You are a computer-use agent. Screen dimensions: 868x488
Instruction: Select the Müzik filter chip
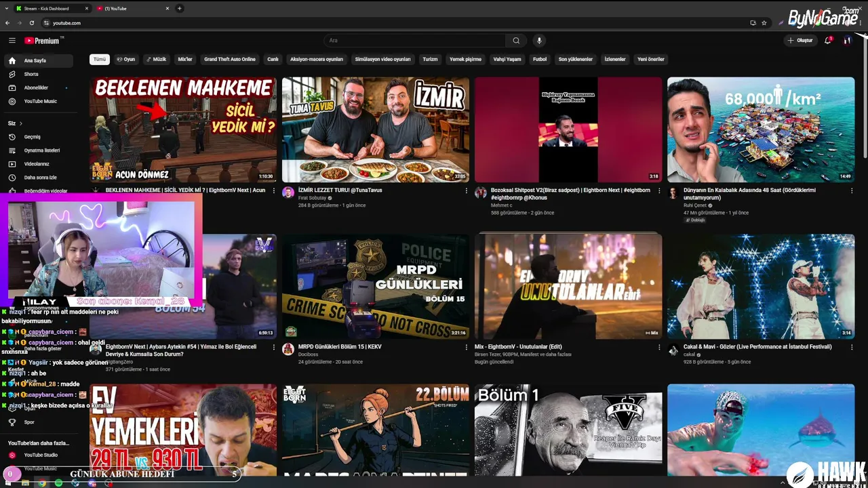coord(157,59)
